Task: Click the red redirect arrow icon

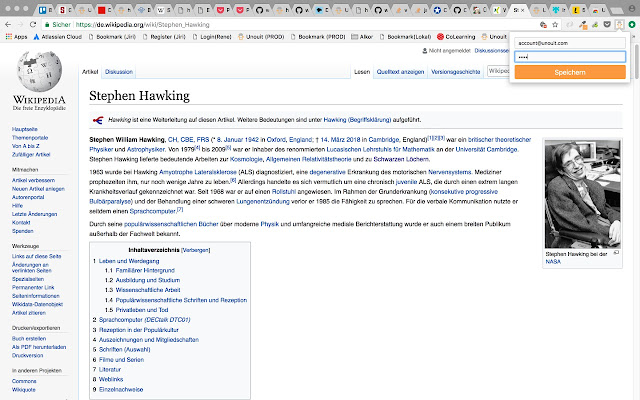Action: [98, 120]
